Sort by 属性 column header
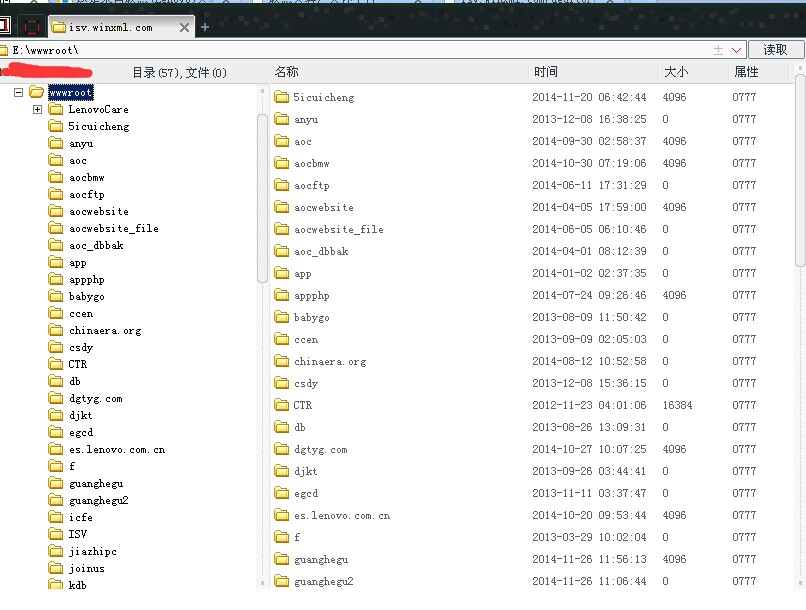This screenshot has width=806, height=610. point(746,72)
